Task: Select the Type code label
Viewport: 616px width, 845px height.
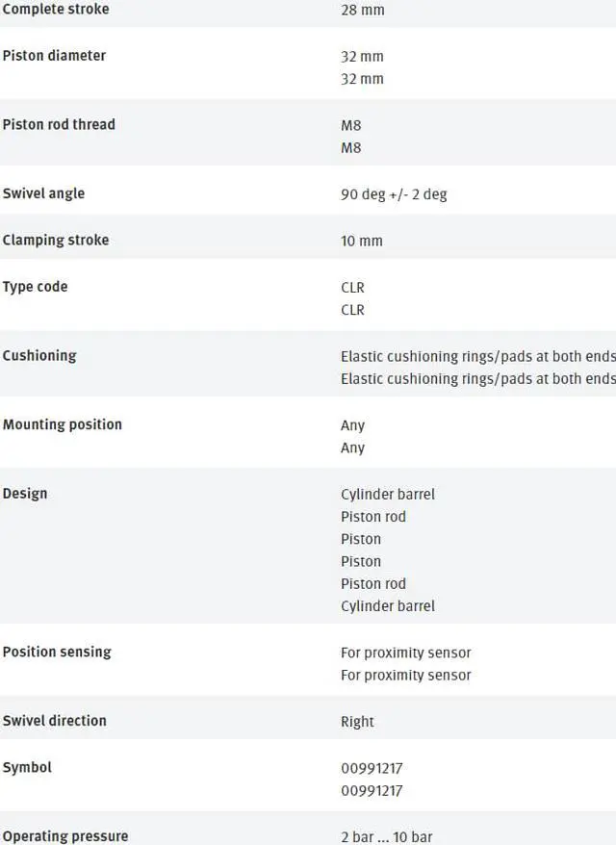Action: coord(35,287)
